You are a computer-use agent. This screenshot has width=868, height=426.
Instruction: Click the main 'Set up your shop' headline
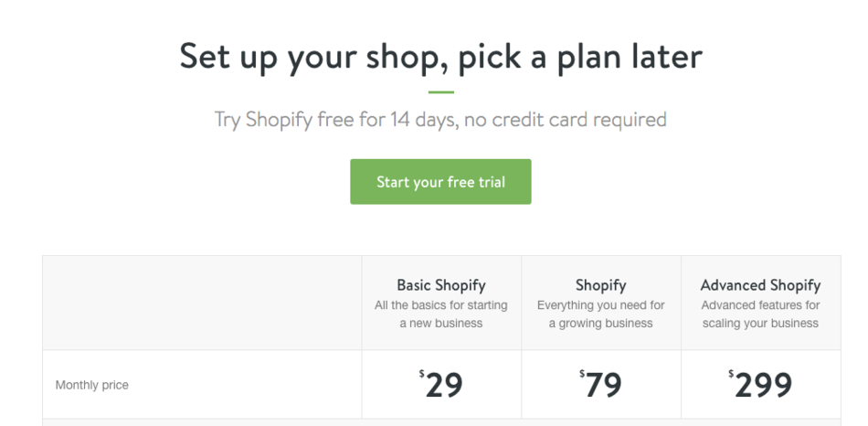[x=440, y=57]
